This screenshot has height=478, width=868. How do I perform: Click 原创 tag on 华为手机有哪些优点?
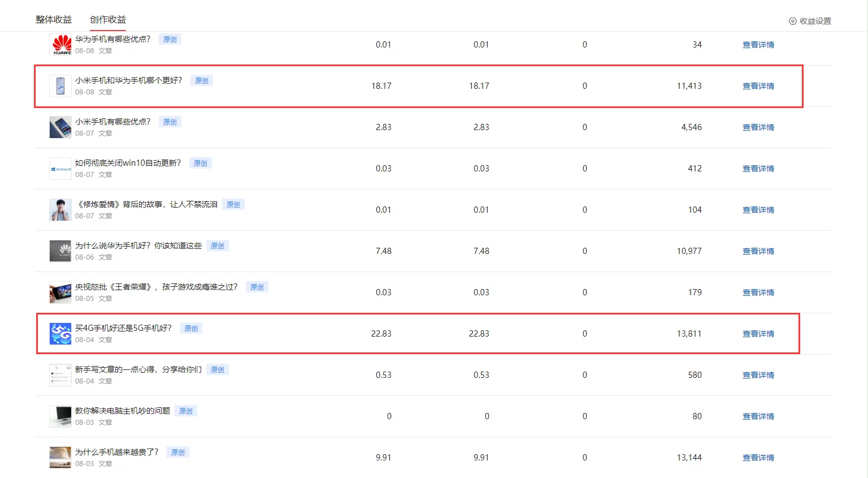170,40
